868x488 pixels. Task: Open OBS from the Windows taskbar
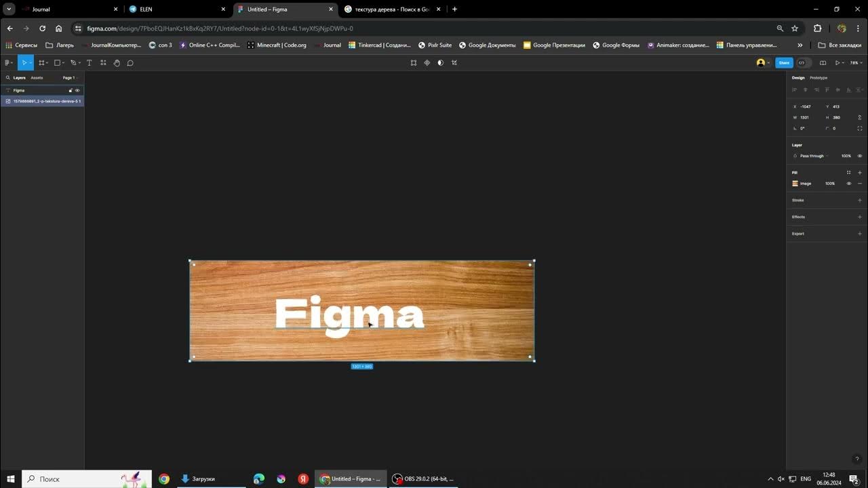[424, 479]
